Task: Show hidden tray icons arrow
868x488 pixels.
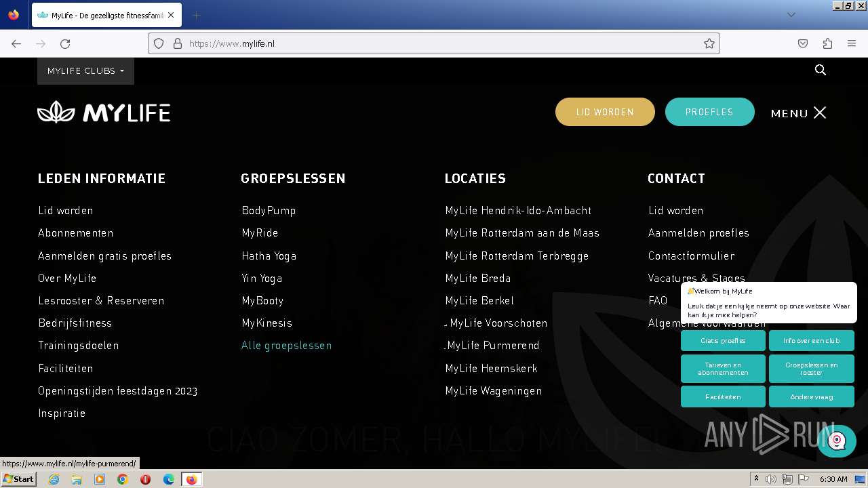Action: click(757, 479)
